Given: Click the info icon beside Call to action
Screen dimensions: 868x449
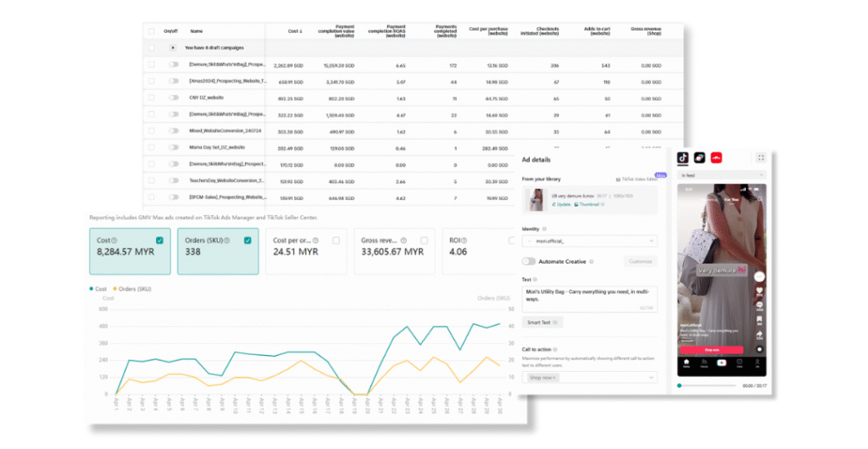Looking at the screenshot, I should click(x=555, y=350).
